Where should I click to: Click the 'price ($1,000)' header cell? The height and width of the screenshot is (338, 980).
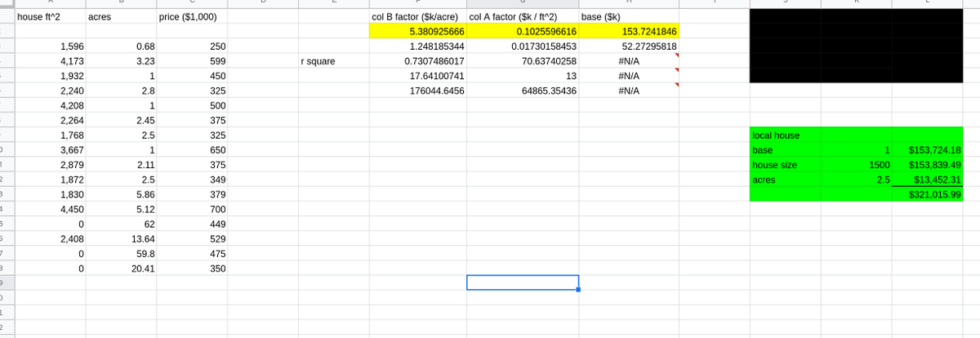193,16
